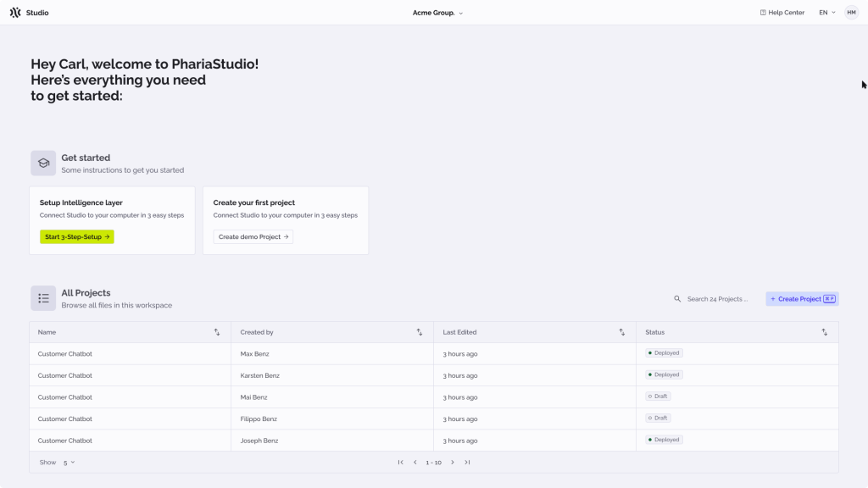The height and width of the screenshot is (488, 868).
Task: Go to previous page of projects
Action: pos(415,462)
